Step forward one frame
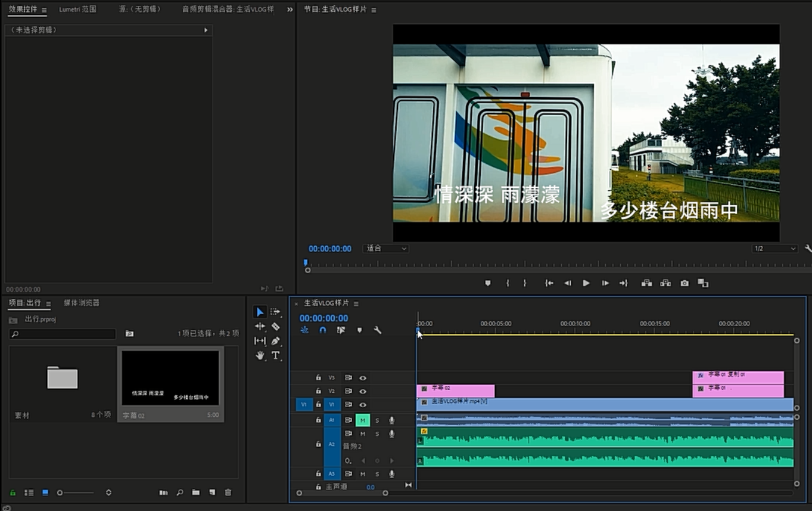 coord(605,283)
